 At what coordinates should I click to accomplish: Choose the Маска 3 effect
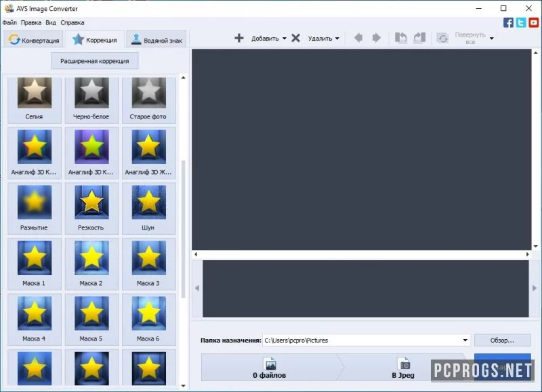point(148,264)
